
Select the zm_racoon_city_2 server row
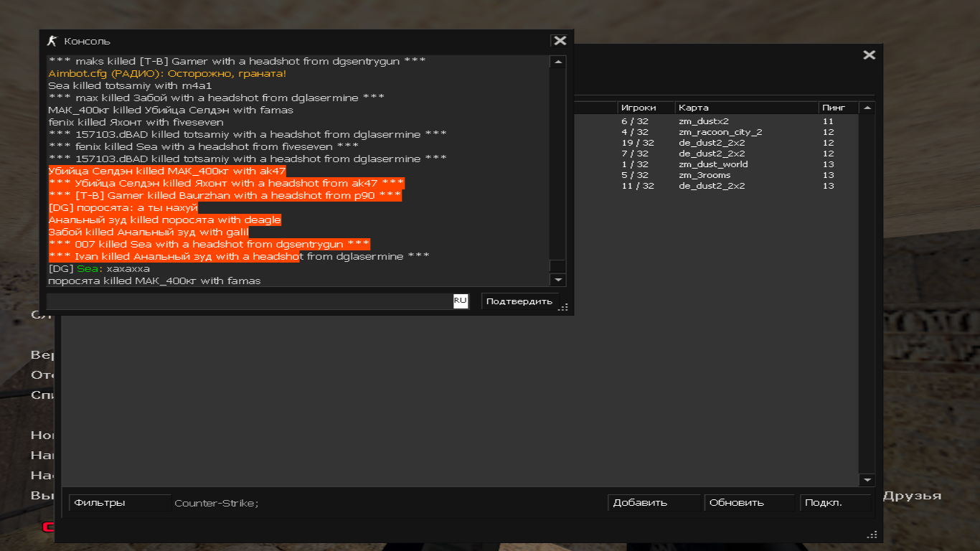click(720, 132)
